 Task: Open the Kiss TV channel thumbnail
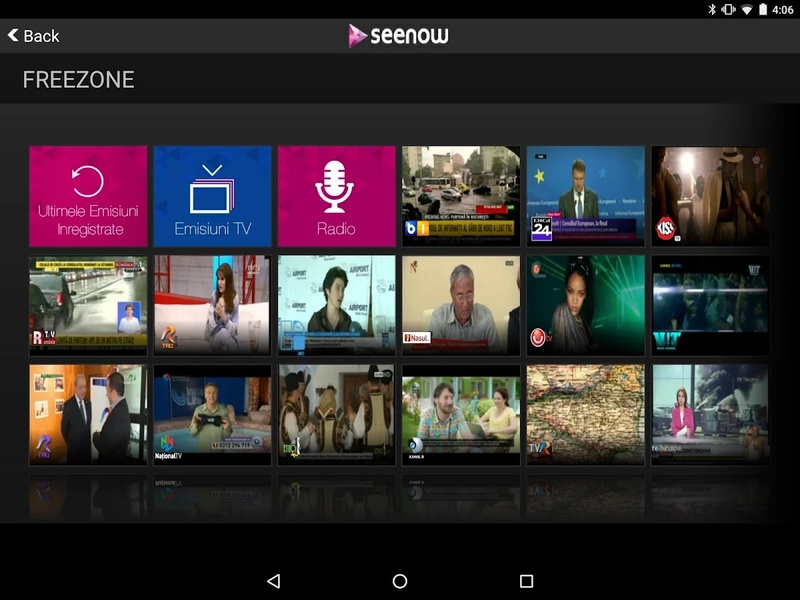click(x=710, y=196)
